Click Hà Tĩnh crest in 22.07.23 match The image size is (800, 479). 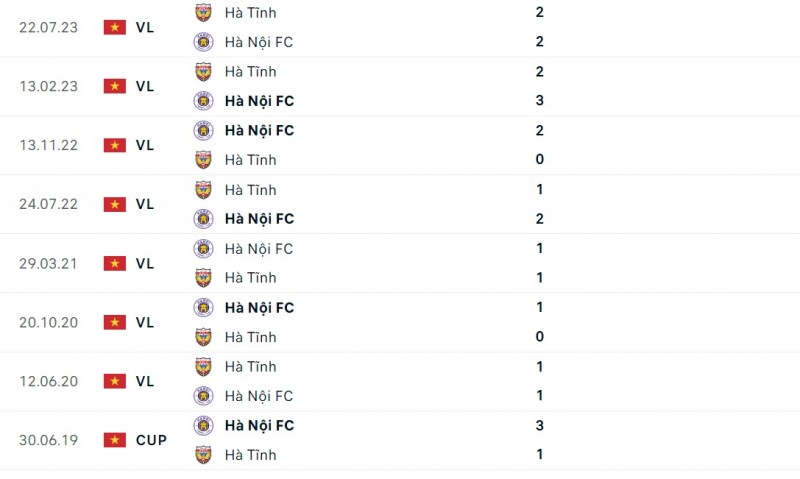203,13
